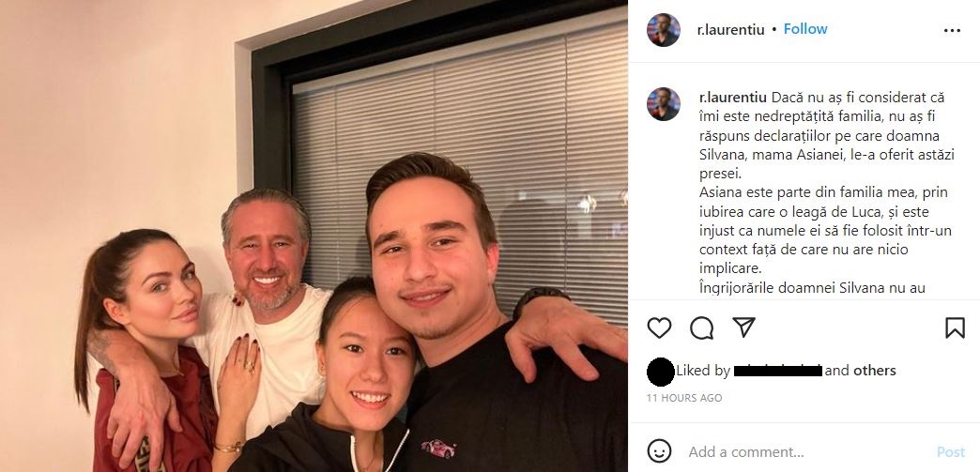The image size is (980, 472).
Task: Click the avatar beside the caption
Action: point(663,104)
